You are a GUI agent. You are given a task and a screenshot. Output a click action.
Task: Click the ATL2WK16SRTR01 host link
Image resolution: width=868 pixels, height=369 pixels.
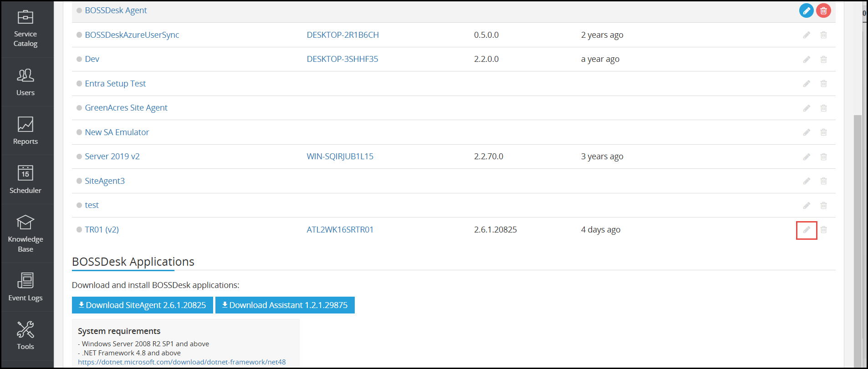[340, 230]
